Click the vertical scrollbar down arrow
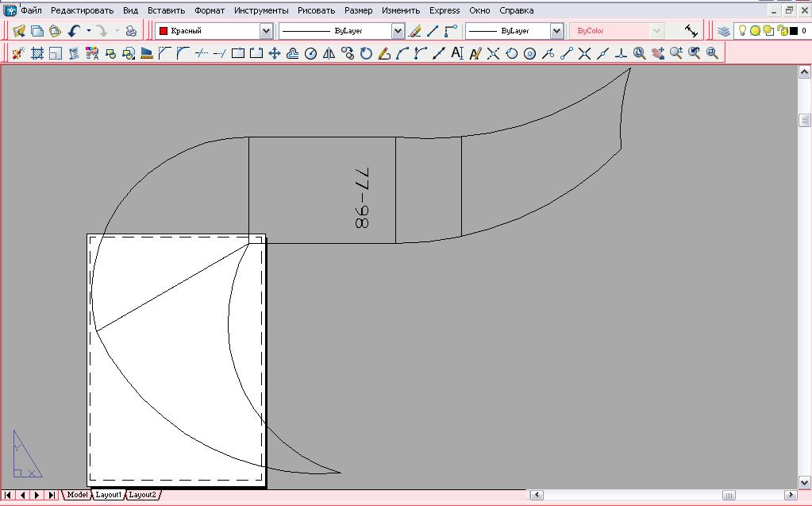Viewport: 812px width, 506px height. [x=803, y=481]
